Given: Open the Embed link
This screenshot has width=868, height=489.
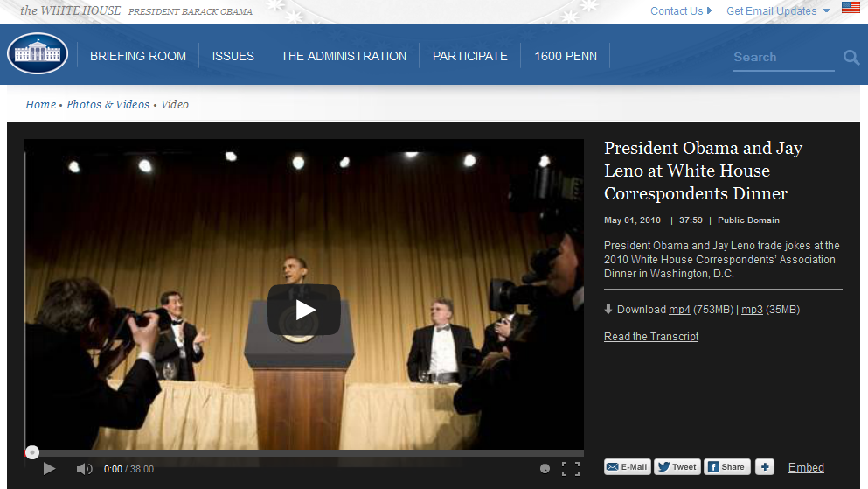Looking at the screenshot, I should coord(806,467).
